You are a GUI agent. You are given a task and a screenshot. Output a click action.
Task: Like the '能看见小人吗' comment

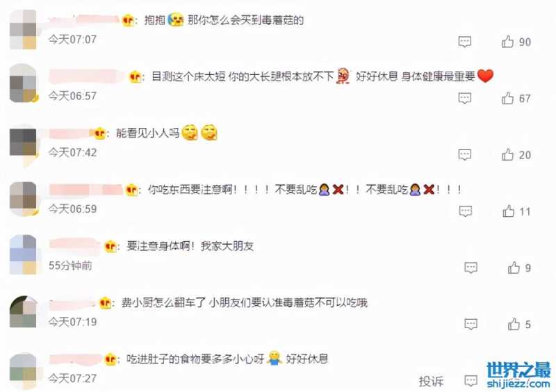[x=508, y=155]
